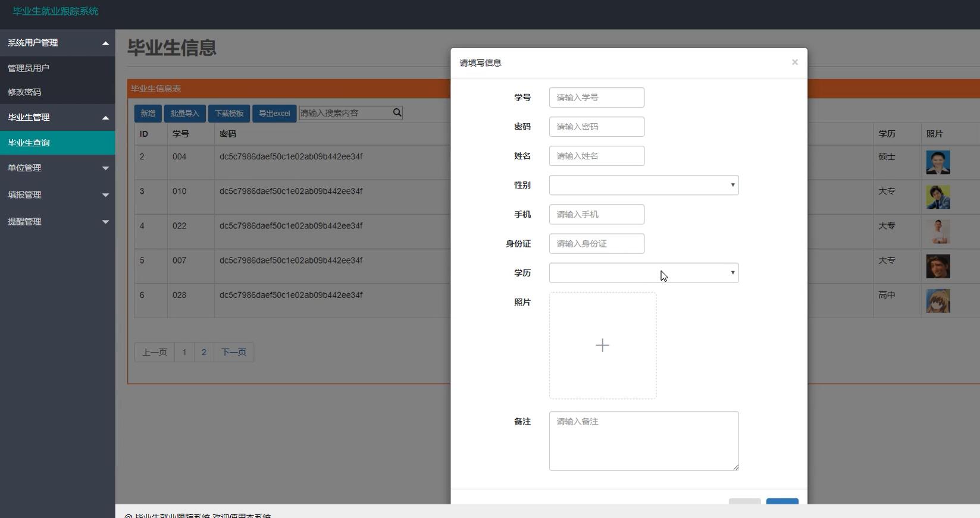Click the plus icon to upload photo
Viewport: 980px width, 518px height.
(x=602, y=346)
